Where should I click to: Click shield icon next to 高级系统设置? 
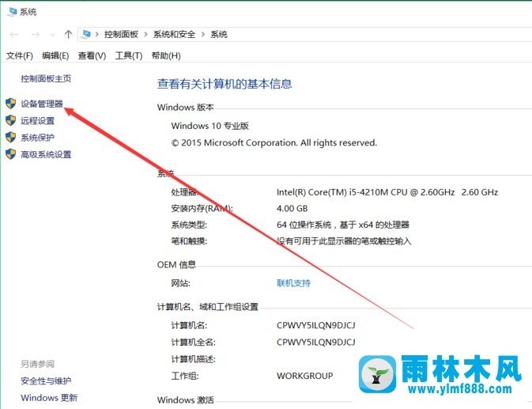(x=11, y=154)
